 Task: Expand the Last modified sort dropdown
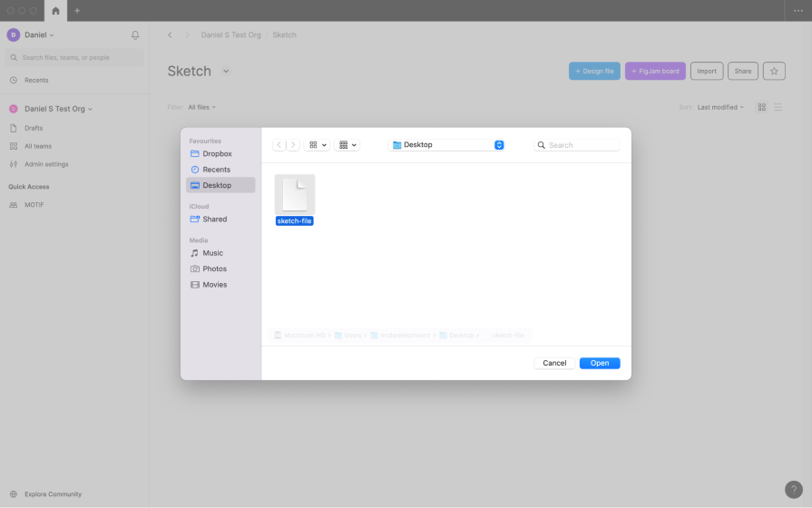(719, 107)
